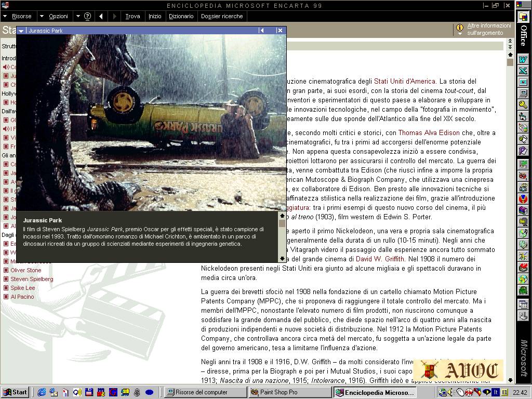Open Dossier ricerche in the menu bar
Image resolution: width=532 pixels, height=399 pixels.
tap(222, 16)
